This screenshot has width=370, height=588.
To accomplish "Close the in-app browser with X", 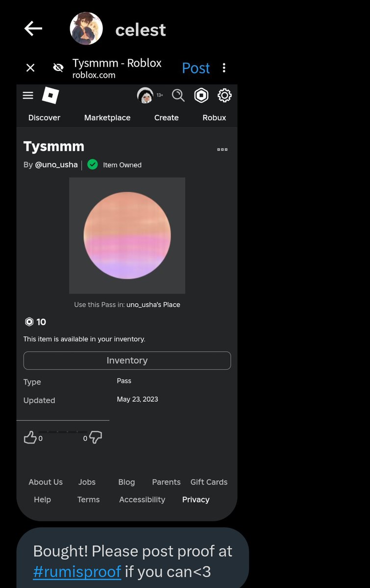I will 30,68.
